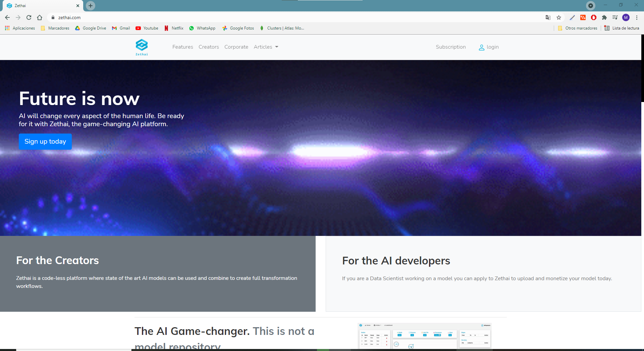The width and height of the screenshot is (644, 351).
Task: Click the zethai.com address bar
Action: pos(295,17)
